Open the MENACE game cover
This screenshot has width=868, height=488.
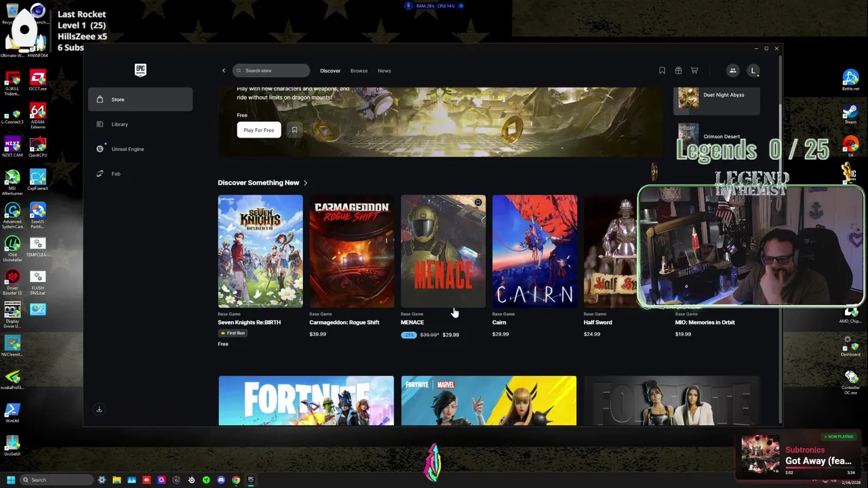[443, 251]
